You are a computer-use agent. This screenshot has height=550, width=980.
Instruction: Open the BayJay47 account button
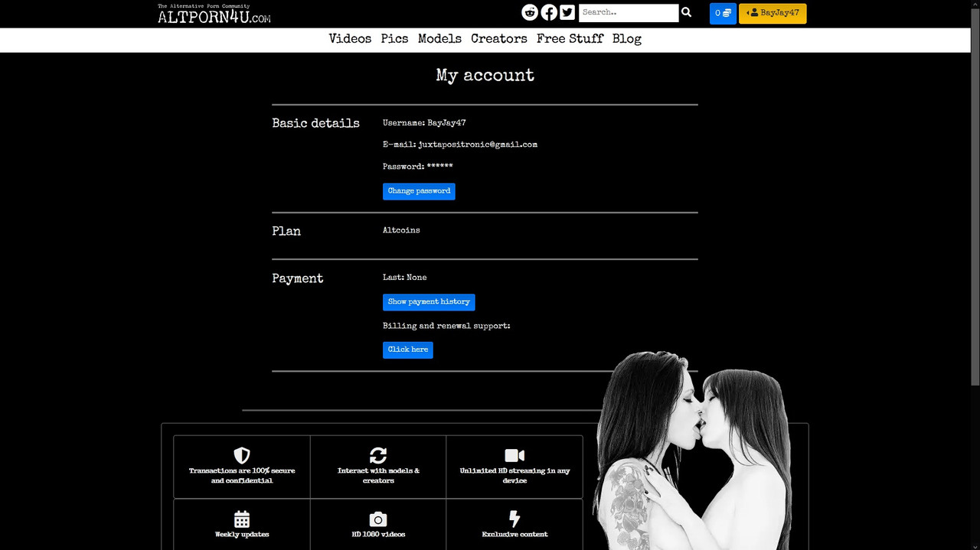click(773, 13)
